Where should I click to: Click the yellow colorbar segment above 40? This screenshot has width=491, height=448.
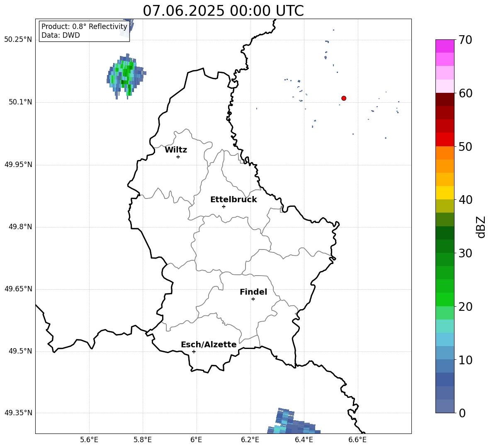[445, 193]
